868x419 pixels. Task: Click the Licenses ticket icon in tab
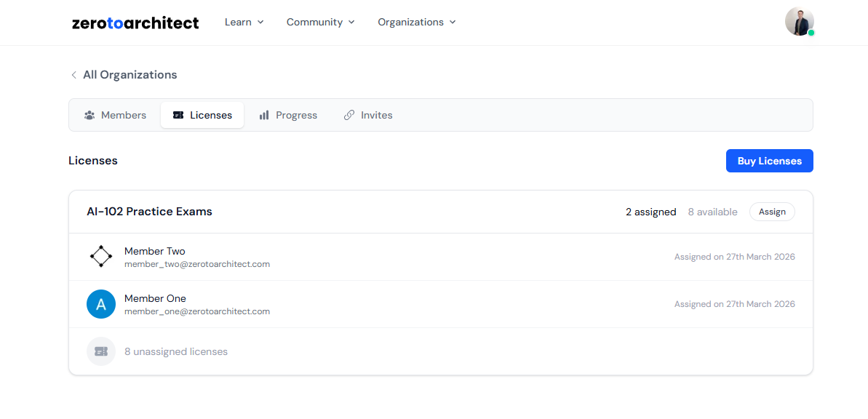(178, 115)
